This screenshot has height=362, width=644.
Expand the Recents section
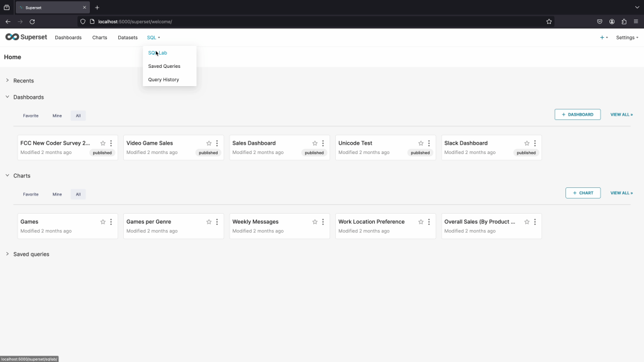pos(23,80)
